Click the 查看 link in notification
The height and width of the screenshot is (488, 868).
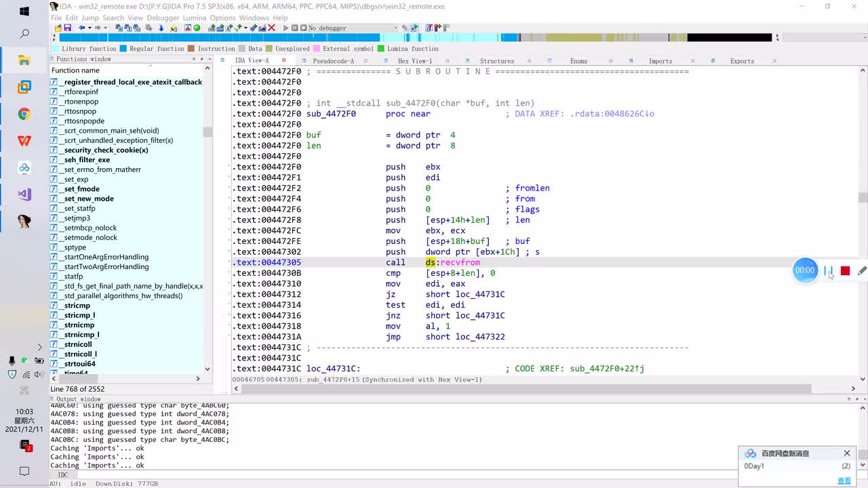[x=844, y=481]
